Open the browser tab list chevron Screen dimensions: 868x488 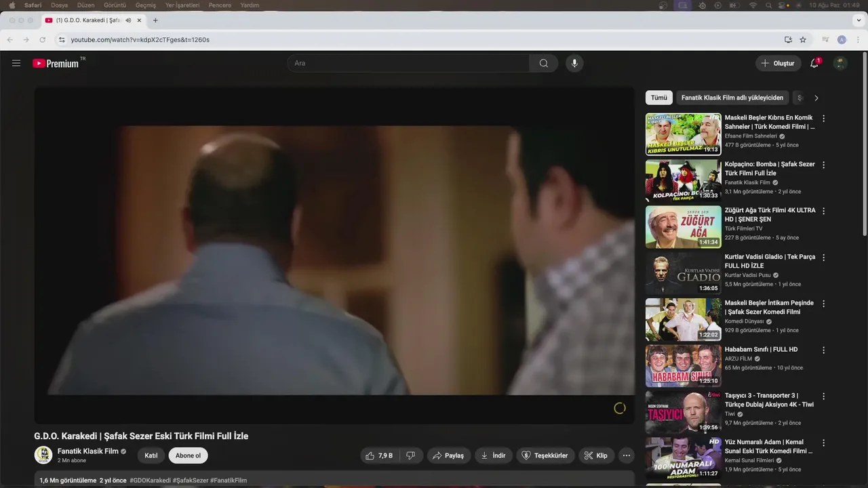point(859,20)
